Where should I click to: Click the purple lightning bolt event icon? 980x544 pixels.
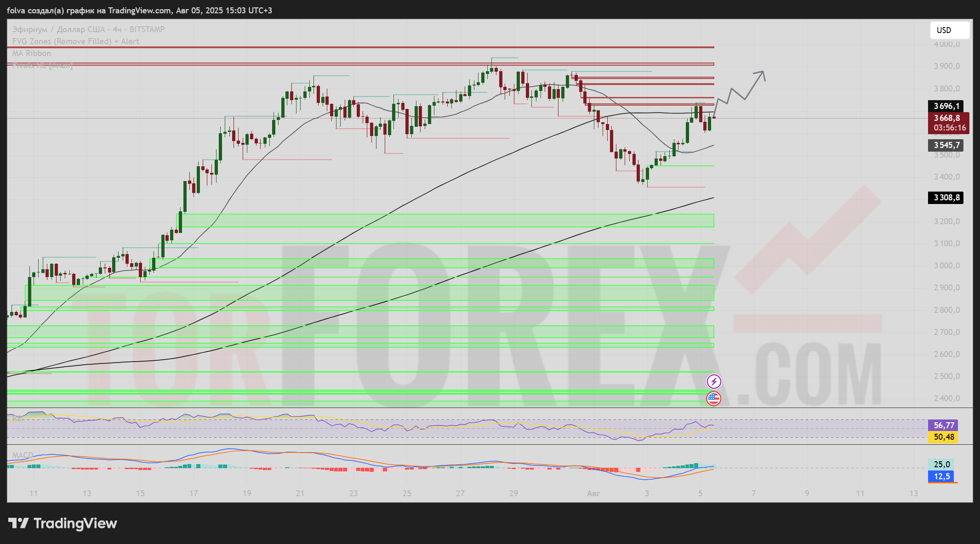(713, 381)
